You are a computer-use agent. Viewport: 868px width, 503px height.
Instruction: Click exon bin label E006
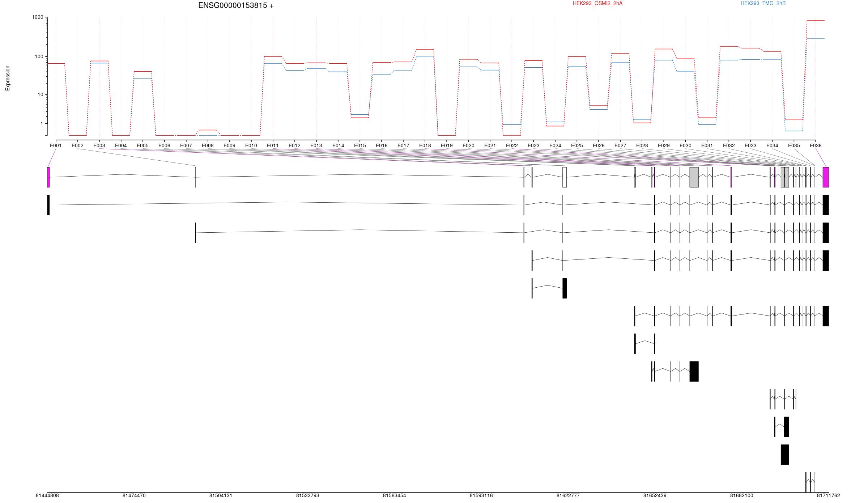164,145
